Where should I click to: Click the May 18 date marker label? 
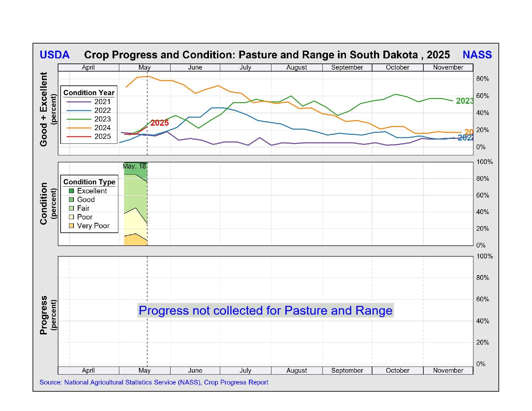coord(134,166)
